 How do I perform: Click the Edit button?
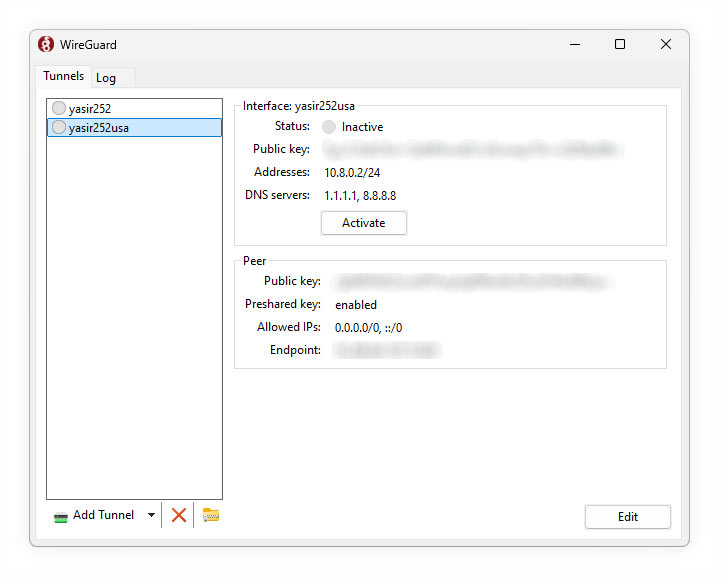pos(627,517)
